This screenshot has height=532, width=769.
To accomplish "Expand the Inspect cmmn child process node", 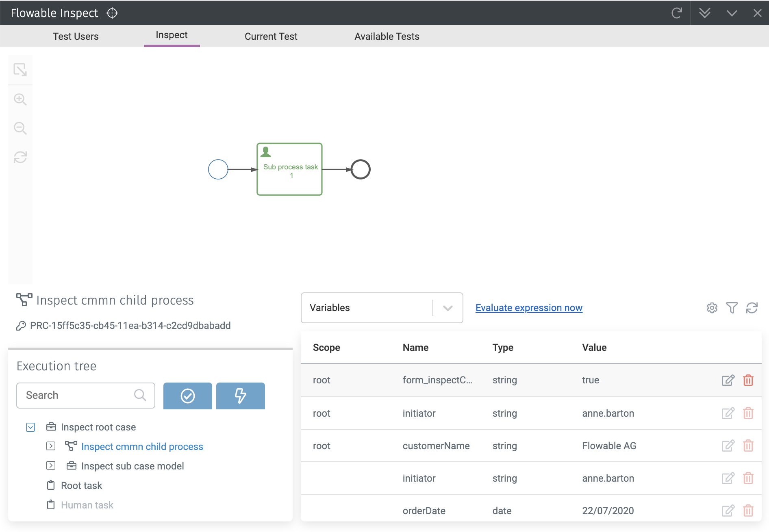I will (51, 446).
